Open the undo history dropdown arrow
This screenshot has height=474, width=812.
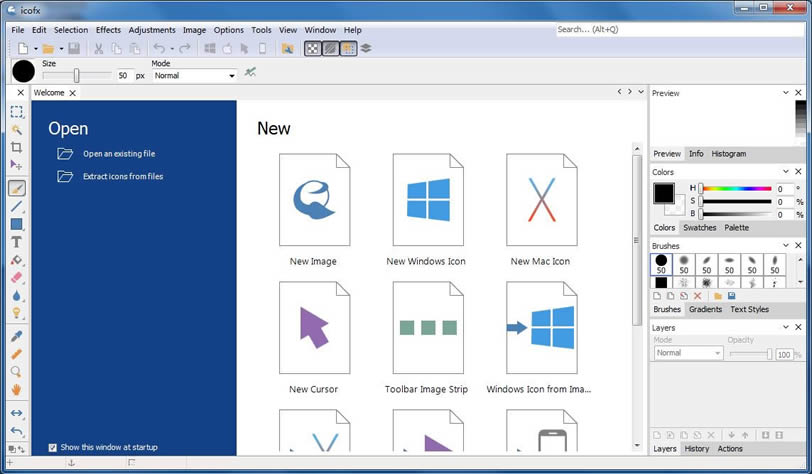172,49
